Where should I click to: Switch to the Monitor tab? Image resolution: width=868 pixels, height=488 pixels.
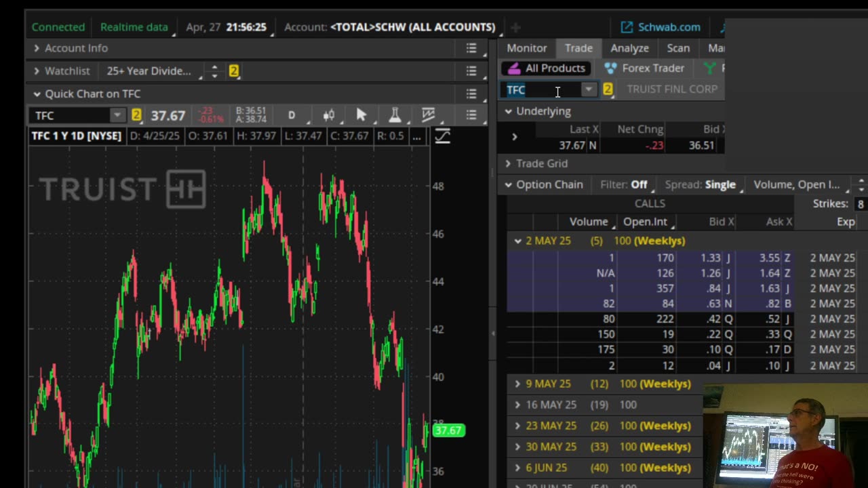(527, 48)
